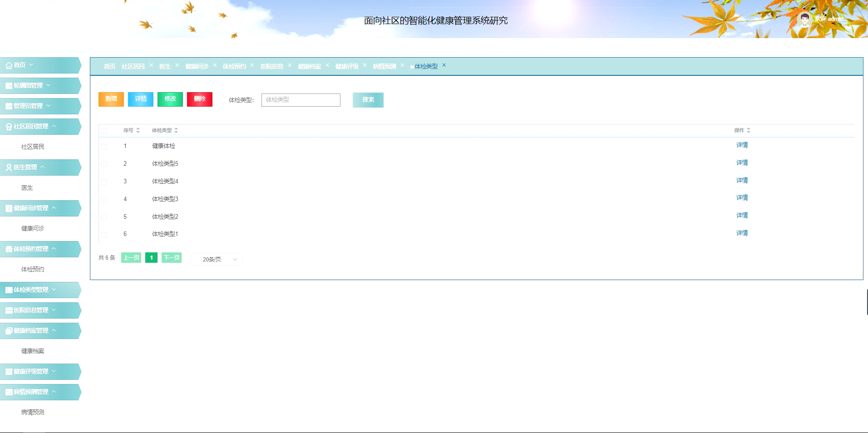Click the home icon beside 首页
868x433 pixels.
click(x=8, y=65)
